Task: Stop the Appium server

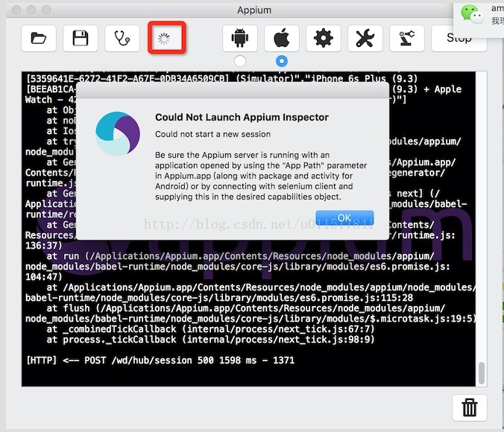Action: [459, 39]
